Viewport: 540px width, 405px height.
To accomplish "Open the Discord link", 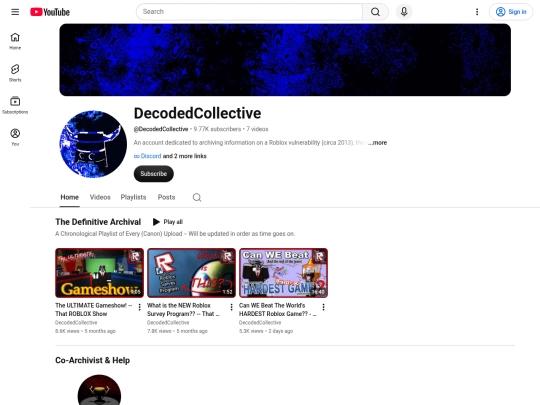I will tap(147, 156).
